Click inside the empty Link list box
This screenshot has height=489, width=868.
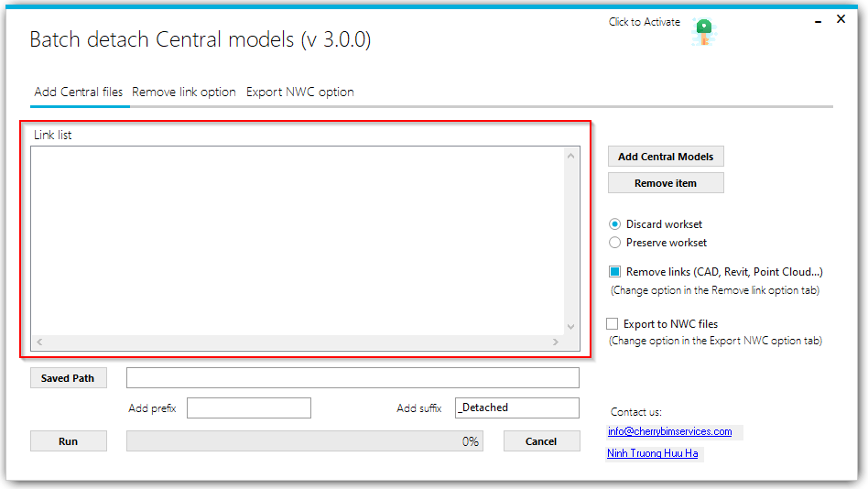pyautogui.click(x=298, y=241)
